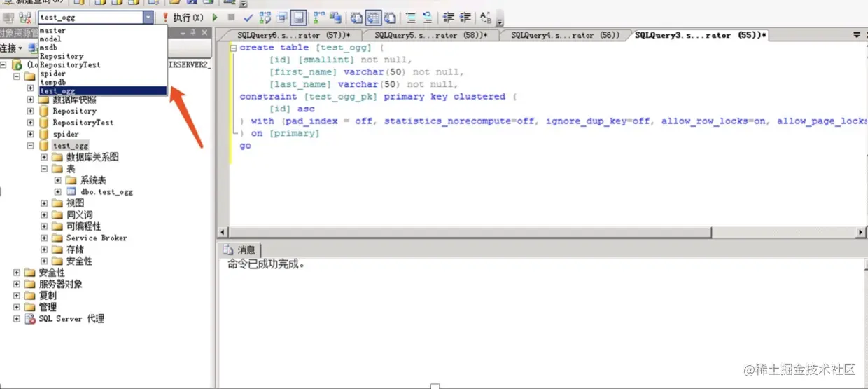Click the editor horizontal scrollbar left arrow

click(223, 232)
